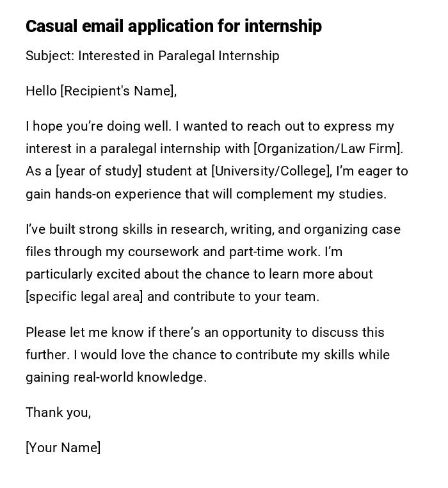
Task: Select the [year of study] placeholder
Action: [x=99, y=171]
